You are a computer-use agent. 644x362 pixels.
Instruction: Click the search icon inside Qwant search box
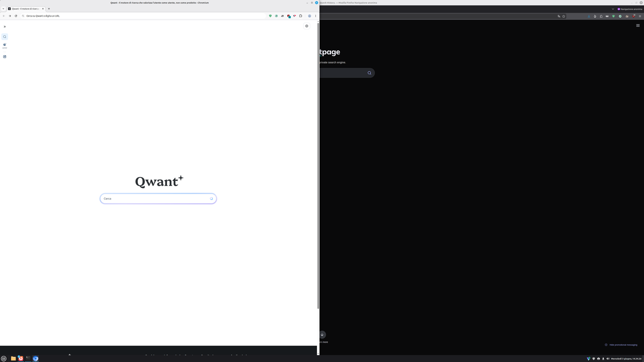tap(211, 199)
